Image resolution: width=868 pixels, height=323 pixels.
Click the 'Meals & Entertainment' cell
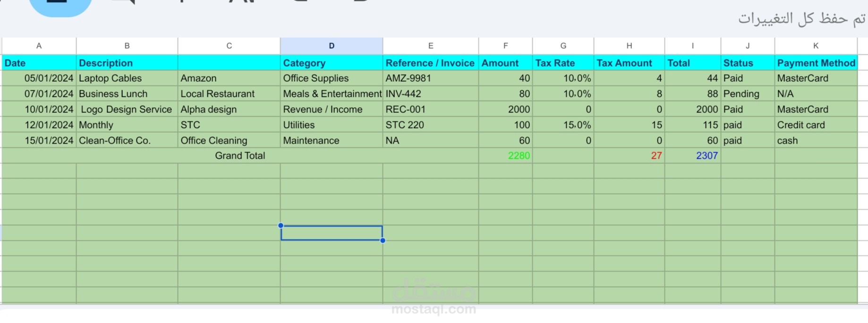click(332, 94)
